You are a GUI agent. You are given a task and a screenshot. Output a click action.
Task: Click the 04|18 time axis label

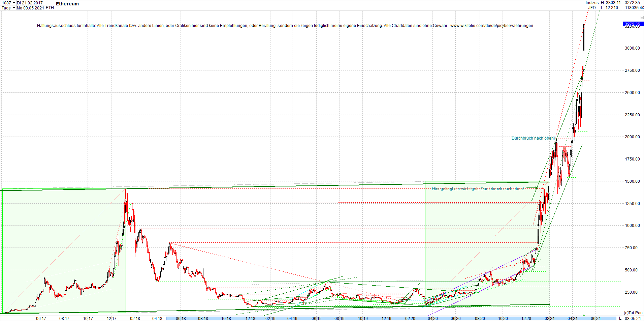(x=157, y=318)
